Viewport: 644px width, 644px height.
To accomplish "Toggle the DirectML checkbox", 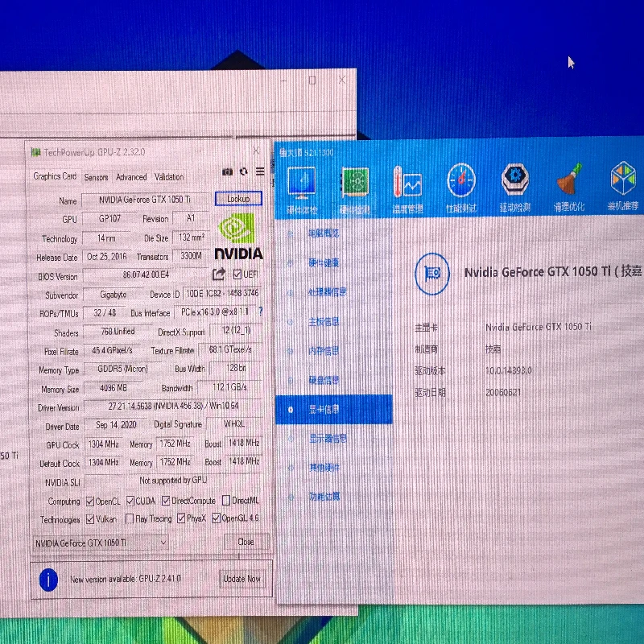I will [x=226, y=500].
